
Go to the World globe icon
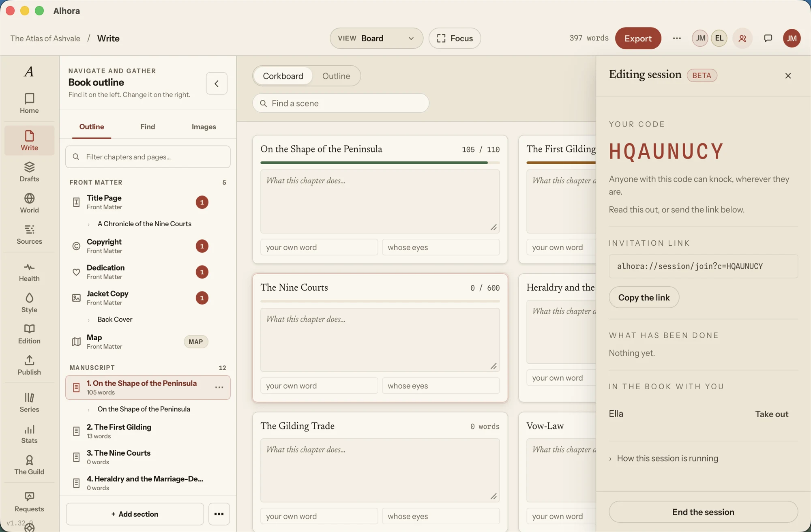29,203
